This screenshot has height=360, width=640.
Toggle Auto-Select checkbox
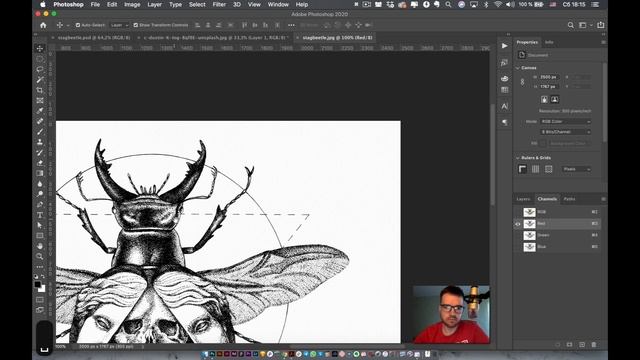(78, 25)
